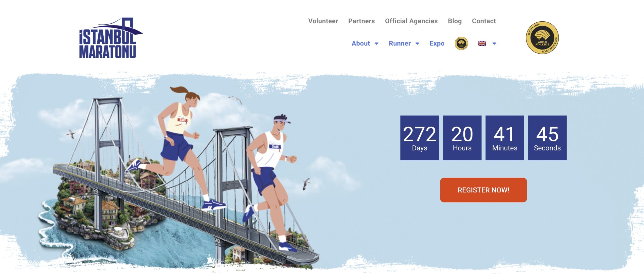The height and width of the screenshot is (274, 644).
Task: Click the 272 Days countdown box
Action: click(420, 138)
